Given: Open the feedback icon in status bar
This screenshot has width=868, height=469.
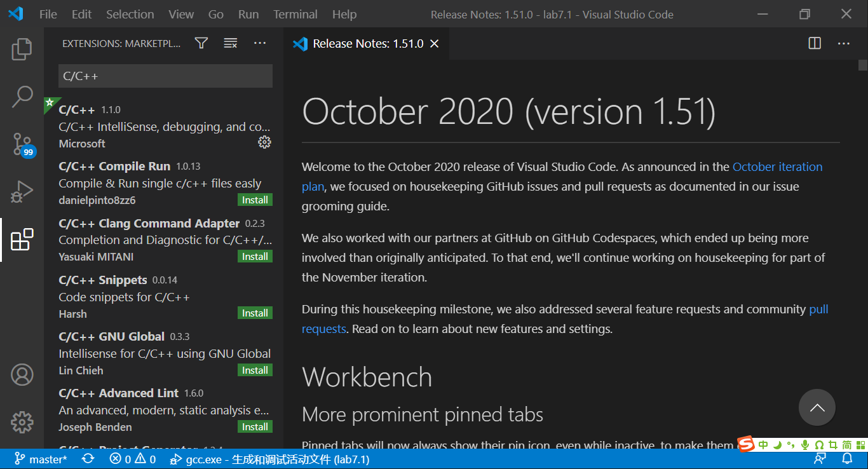Looking at the screenshot, I should [820, 459].
